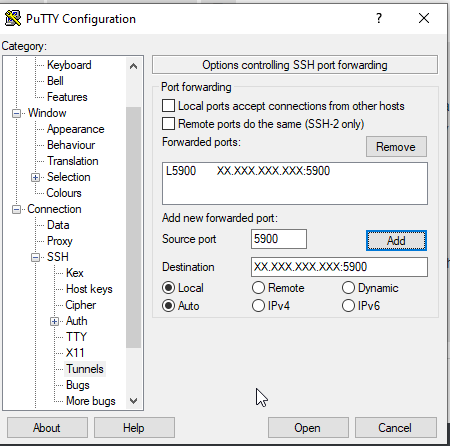Select the Remote radio button
Screen dimensions: 450x446
pos(258,288)
